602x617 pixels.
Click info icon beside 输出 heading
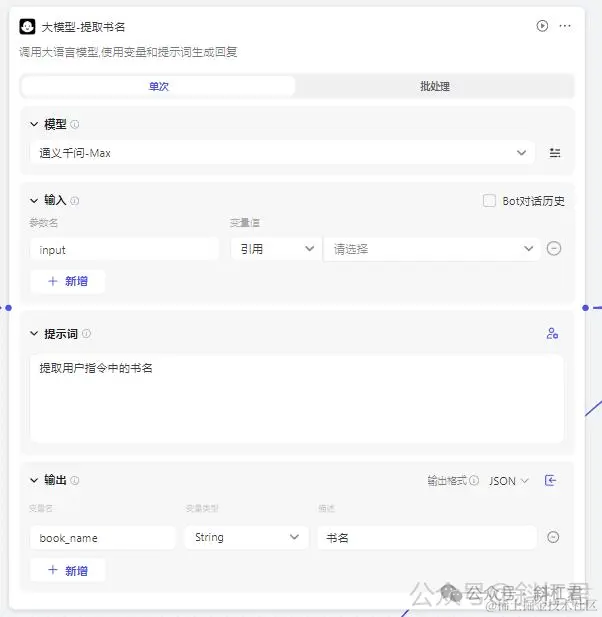[74, 480]
